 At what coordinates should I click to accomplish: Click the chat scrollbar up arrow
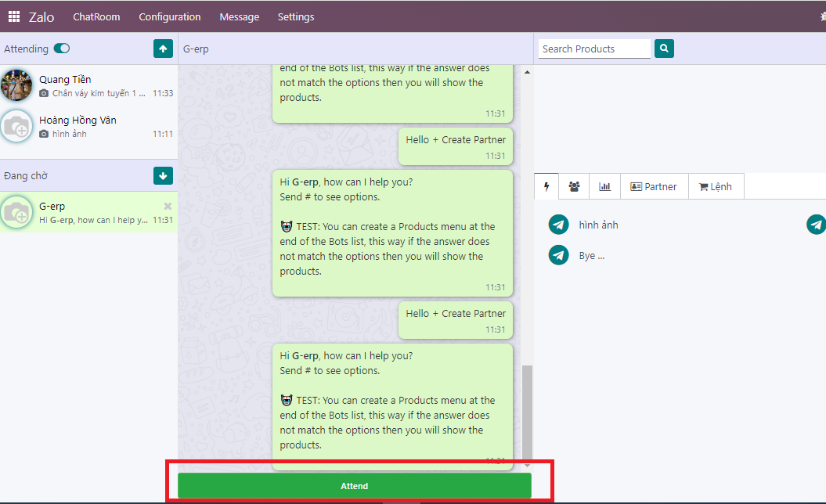click(x=527, y=72)
